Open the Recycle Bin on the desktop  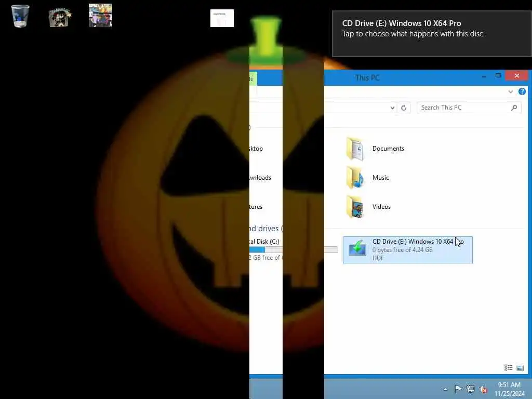click(x=20, y=16)
